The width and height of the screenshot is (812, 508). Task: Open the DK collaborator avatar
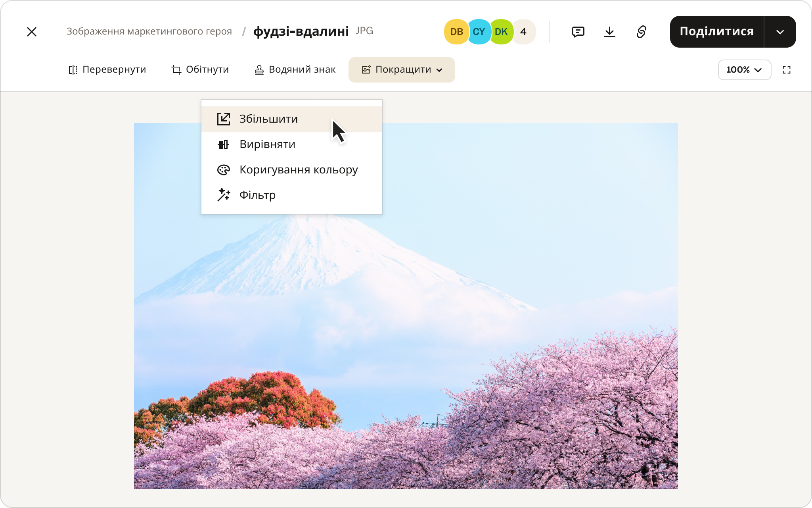tap(501, 32)
